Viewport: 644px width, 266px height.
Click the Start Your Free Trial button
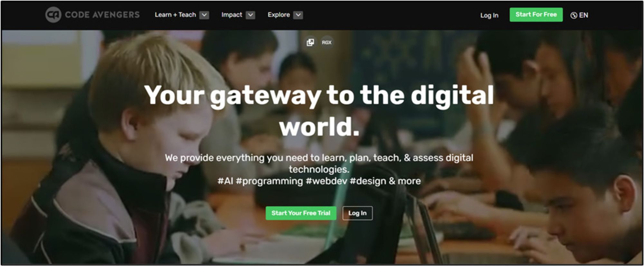[301, 213]
